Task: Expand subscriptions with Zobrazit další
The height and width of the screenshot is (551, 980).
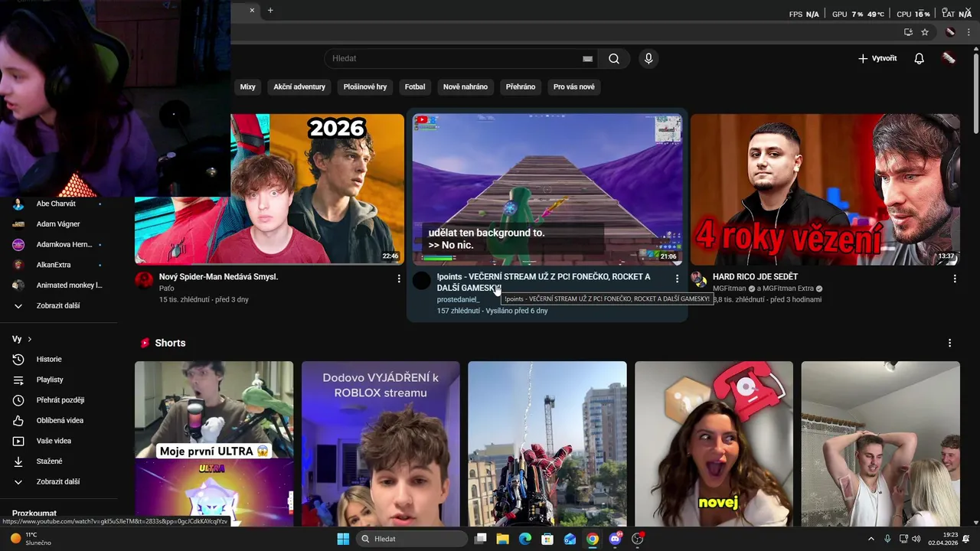Action: click(x=58, y=305)
